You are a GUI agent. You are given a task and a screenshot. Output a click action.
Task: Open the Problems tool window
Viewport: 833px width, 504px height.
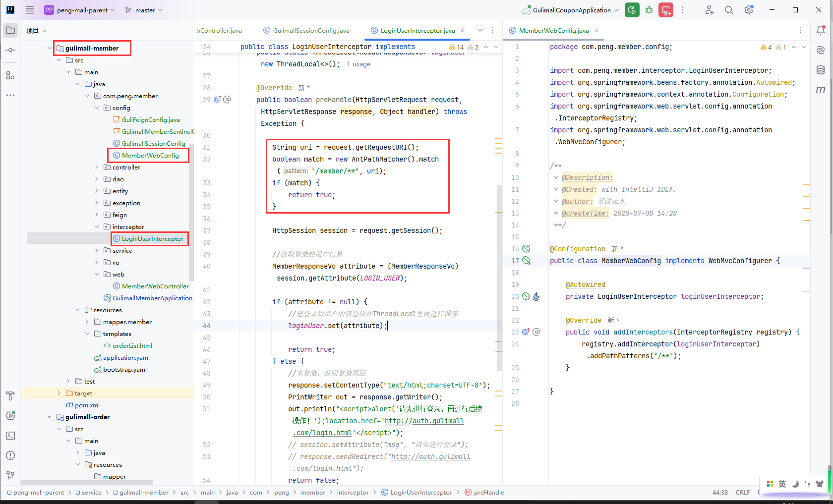pyautogui.click(x=10, y=455)
